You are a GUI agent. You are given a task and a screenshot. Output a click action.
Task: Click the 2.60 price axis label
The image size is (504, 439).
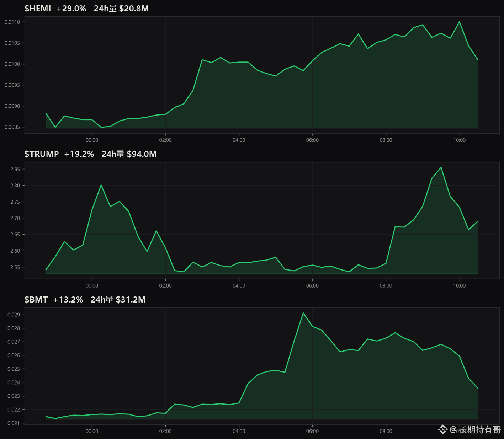tap(15, 251)
